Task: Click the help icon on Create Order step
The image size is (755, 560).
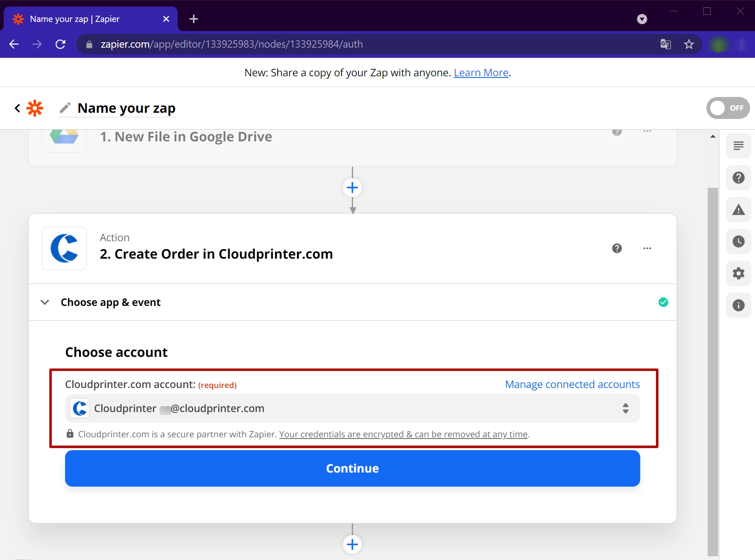Action: (617, 248)
